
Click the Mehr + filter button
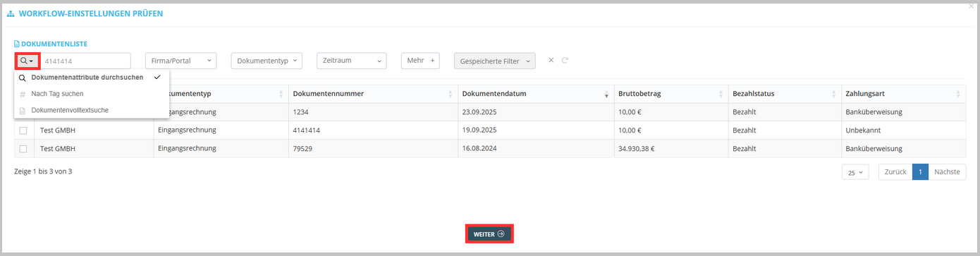point(420,61)
